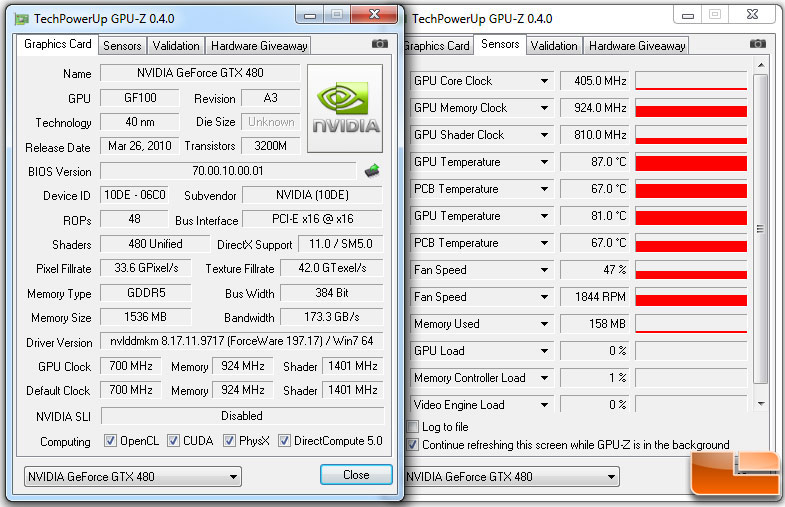Click the camera icon in Sensors window
This screenshot has height=507, width=785.
(x=757, y=44)
